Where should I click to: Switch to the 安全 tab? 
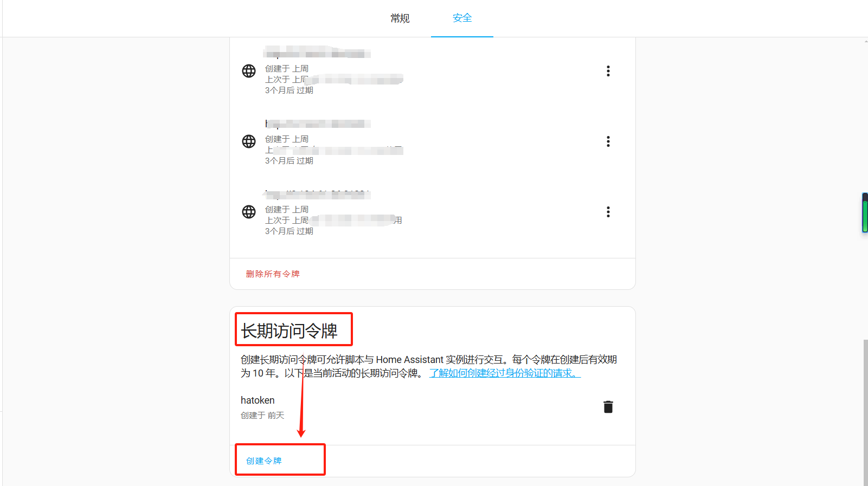coord(462,18)
